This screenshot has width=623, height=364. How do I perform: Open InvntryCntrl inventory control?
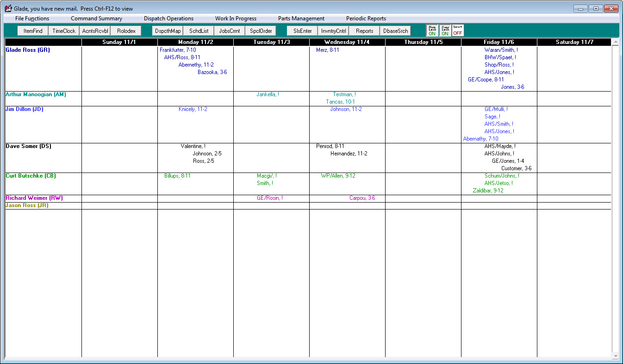(x=333, y=31)
